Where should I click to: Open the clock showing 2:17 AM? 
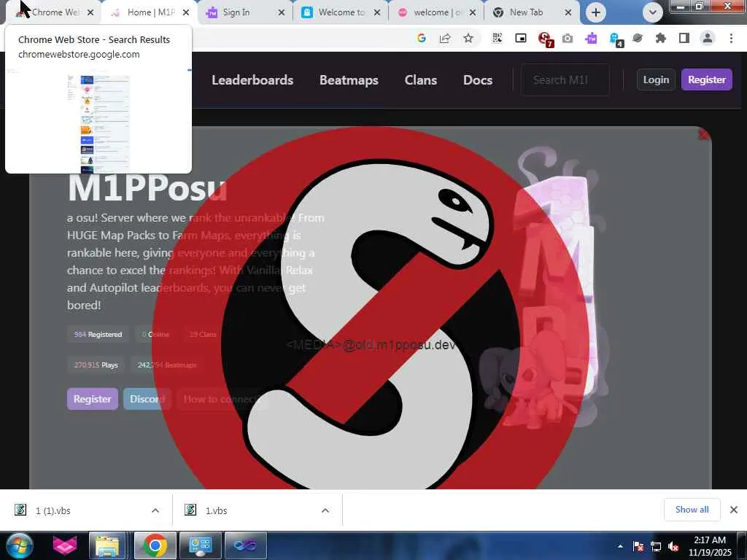[x=710, y=546]
